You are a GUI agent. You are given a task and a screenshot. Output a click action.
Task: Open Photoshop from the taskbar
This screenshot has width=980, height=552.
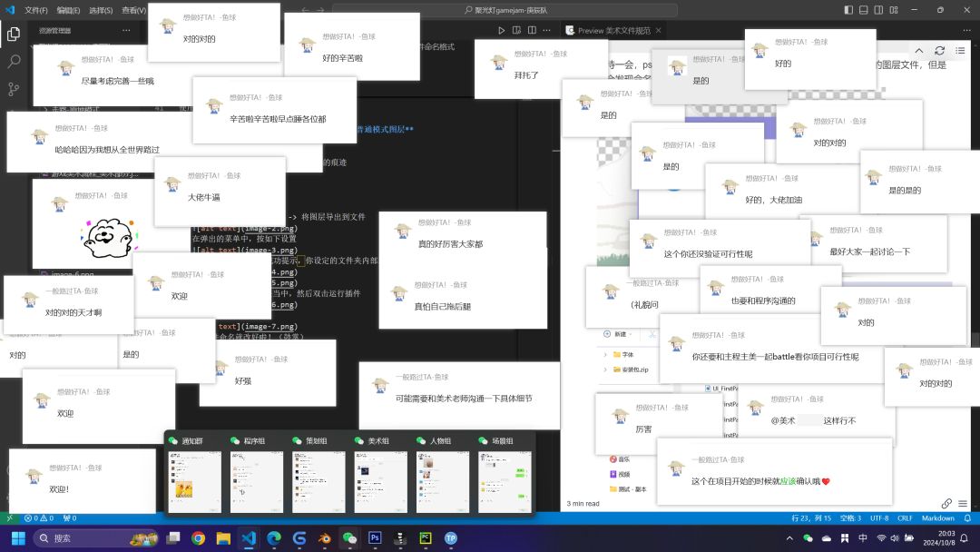coord(375,537)
